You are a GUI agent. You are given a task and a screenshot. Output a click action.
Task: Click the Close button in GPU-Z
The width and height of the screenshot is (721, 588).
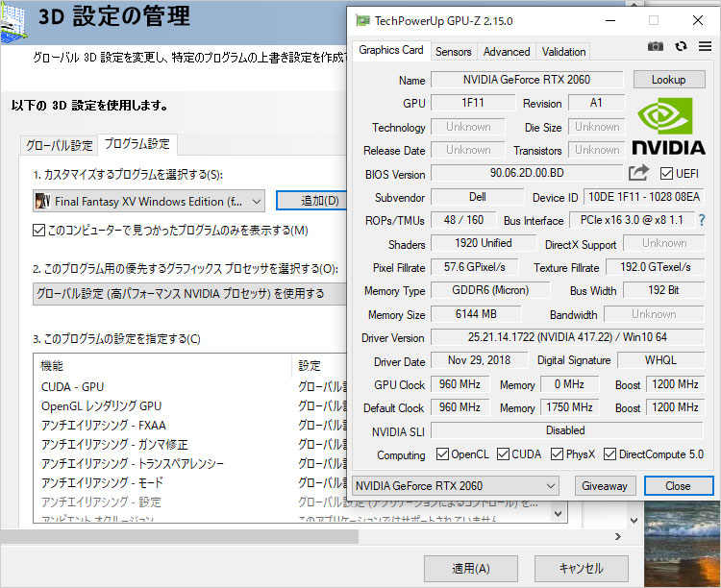pyautogui.click(x=679, y=486)
